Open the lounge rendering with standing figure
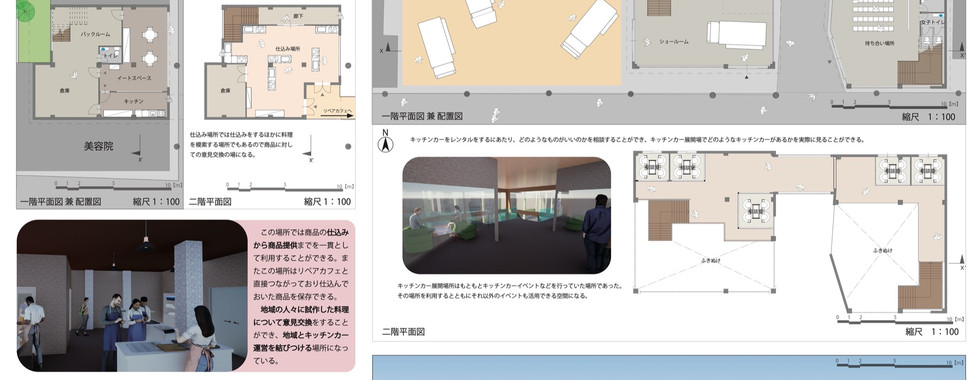 (x=506, y=216)
